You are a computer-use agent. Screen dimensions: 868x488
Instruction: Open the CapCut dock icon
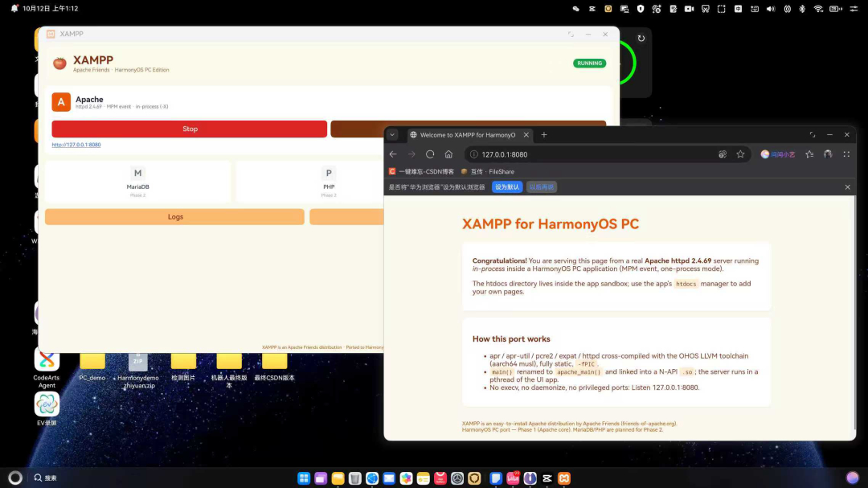click(547, 478)
